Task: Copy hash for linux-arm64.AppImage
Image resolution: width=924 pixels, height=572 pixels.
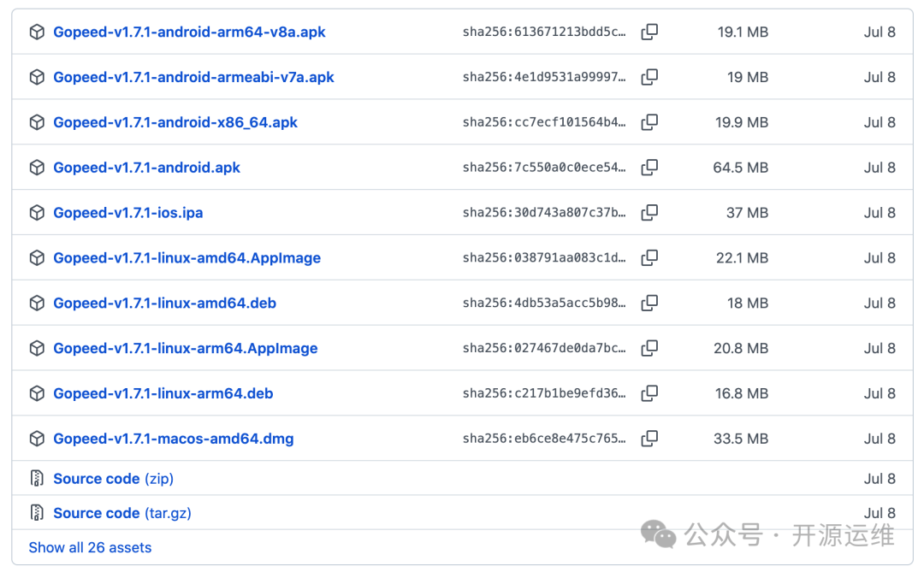Action: tap(649, 348)
